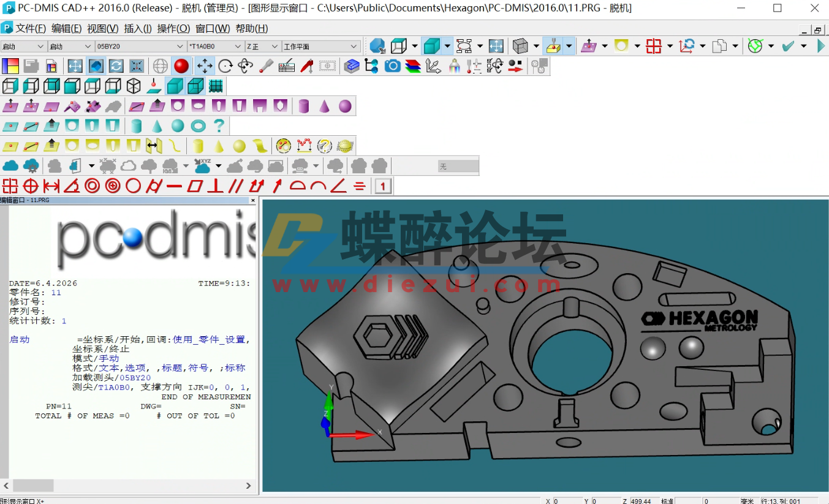
Task: Open the 工作平面 work plane dropdown
Action: coord(354,45)
